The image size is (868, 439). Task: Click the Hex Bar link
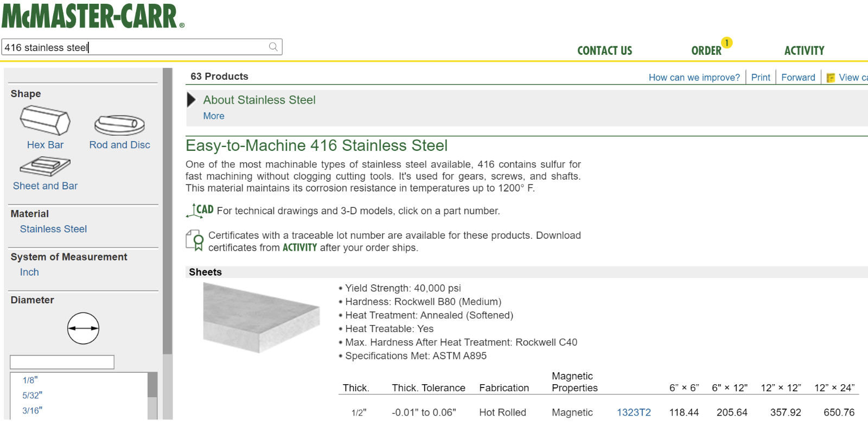45,145
